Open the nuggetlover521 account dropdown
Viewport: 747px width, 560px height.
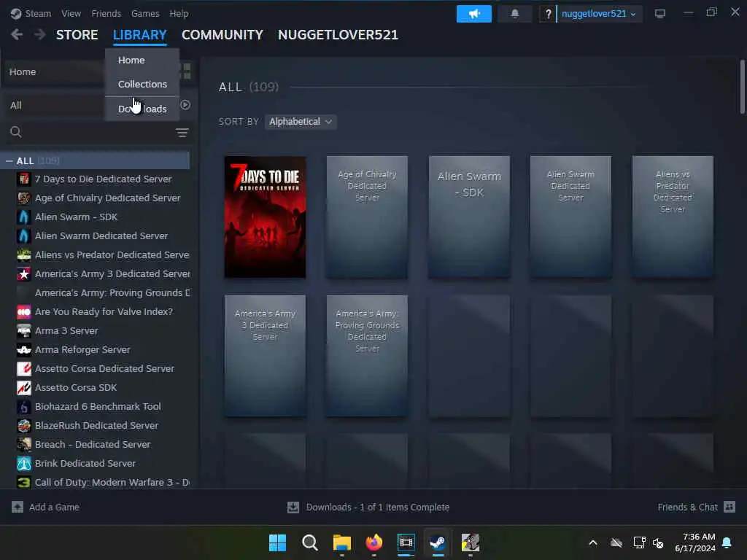coord(599,14)
